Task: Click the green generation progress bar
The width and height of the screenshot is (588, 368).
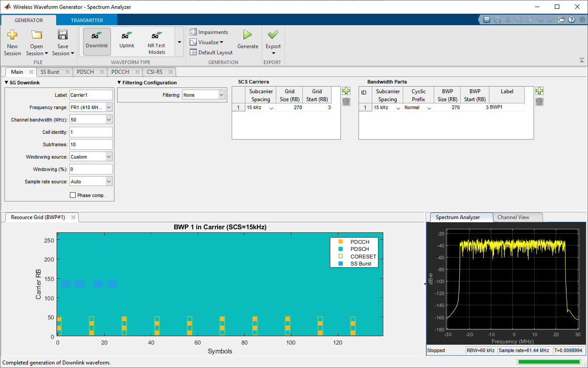Action: point(550,362)
